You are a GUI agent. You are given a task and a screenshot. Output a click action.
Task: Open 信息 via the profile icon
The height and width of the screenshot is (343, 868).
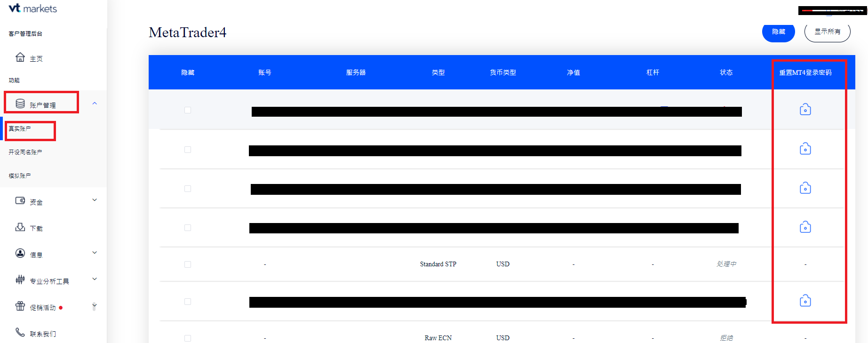tap(20, 253)
